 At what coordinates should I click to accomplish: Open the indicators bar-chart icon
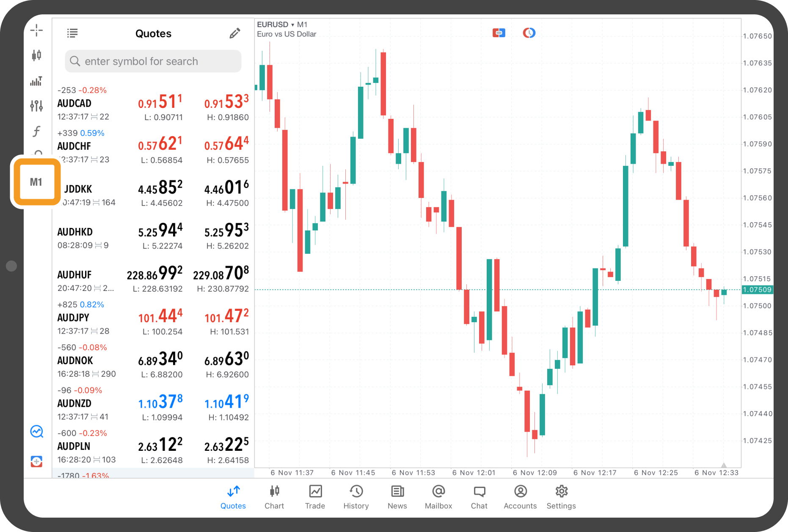coord(36,81)
